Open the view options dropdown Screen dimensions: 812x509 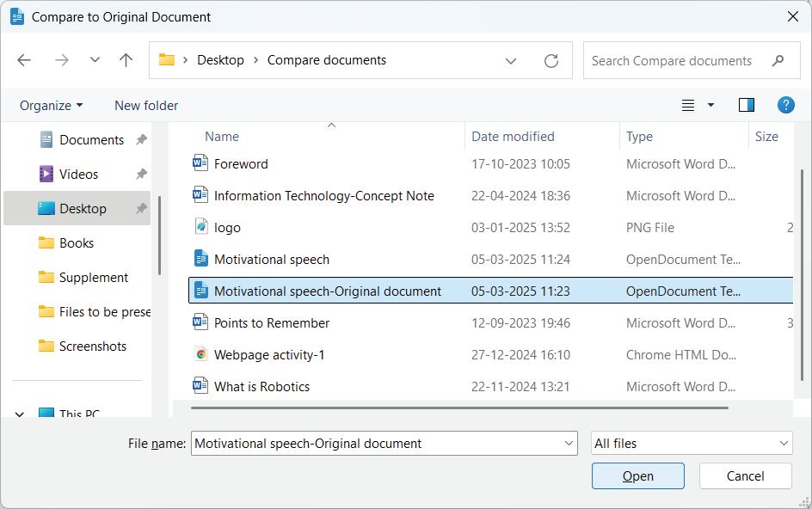click(x=710, y=105)
